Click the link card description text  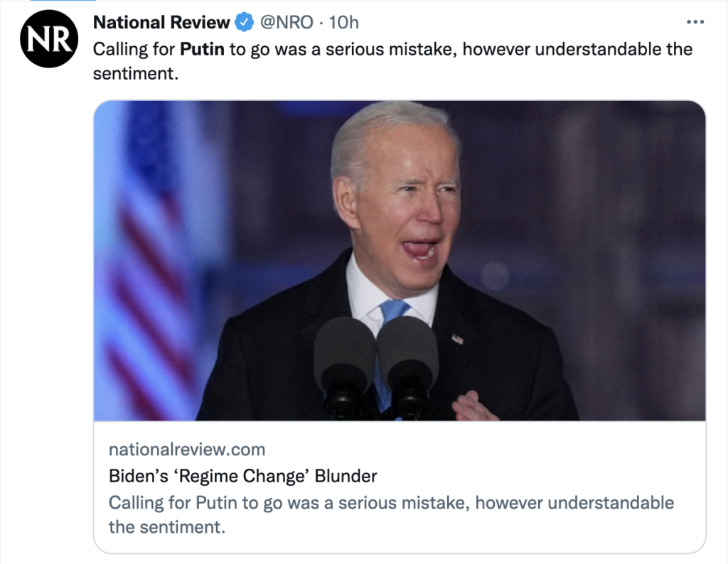(x=391, y=503)
